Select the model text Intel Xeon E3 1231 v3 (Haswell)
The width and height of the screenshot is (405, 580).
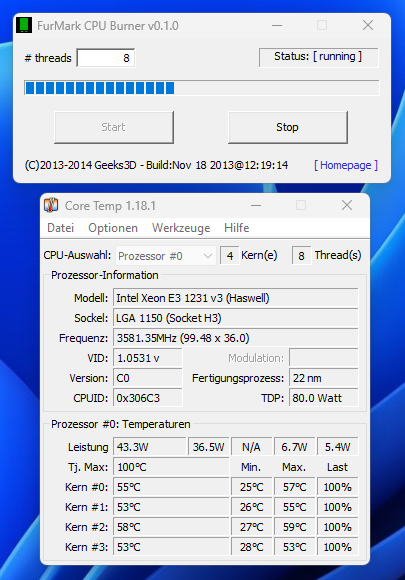pos(193,298)
